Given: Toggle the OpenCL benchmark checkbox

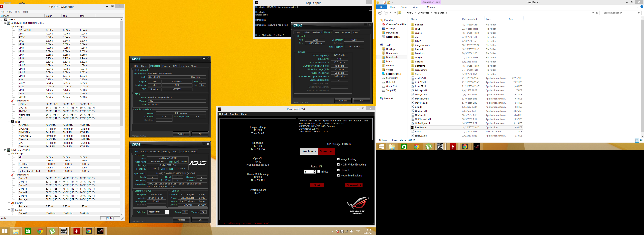Looking at the screenshot, I should pos(338,170).
